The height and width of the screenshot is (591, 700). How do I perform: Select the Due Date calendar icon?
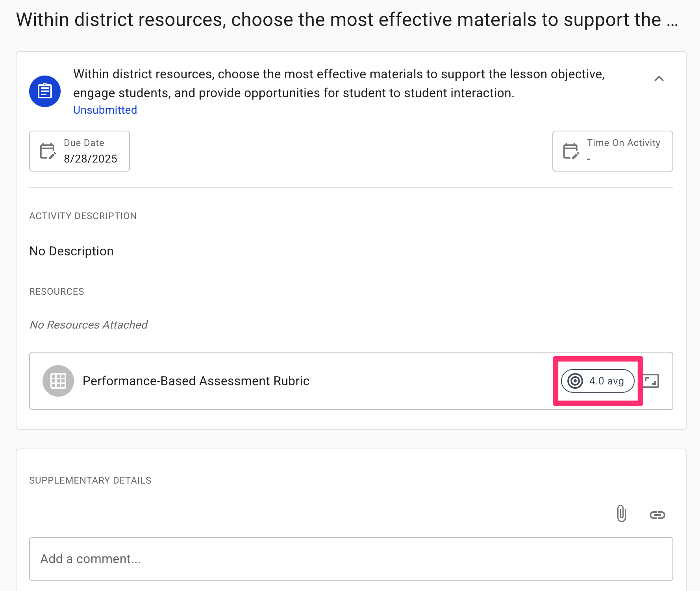(48, 151)
